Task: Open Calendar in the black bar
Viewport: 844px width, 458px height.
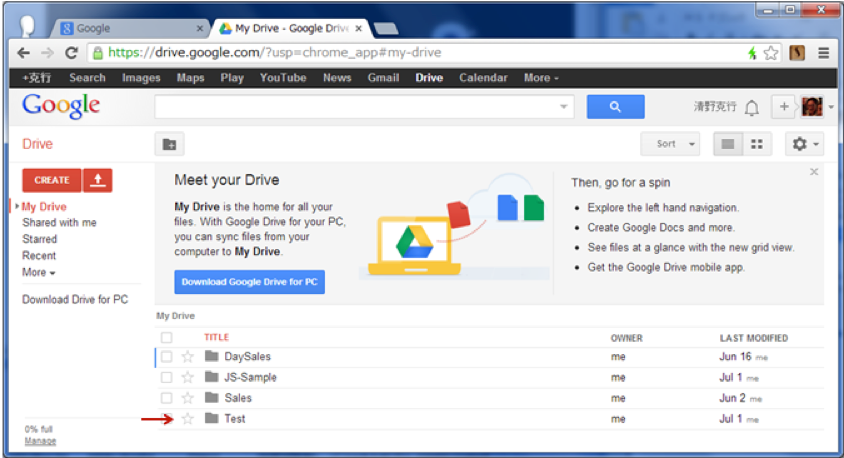Action: (x=483, y=77)
